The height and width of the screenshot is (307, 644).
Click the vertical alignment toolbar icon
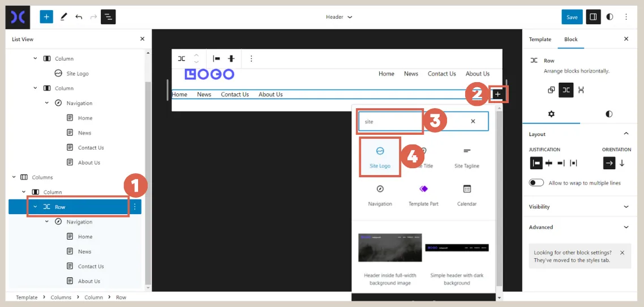tap(231, 59)
